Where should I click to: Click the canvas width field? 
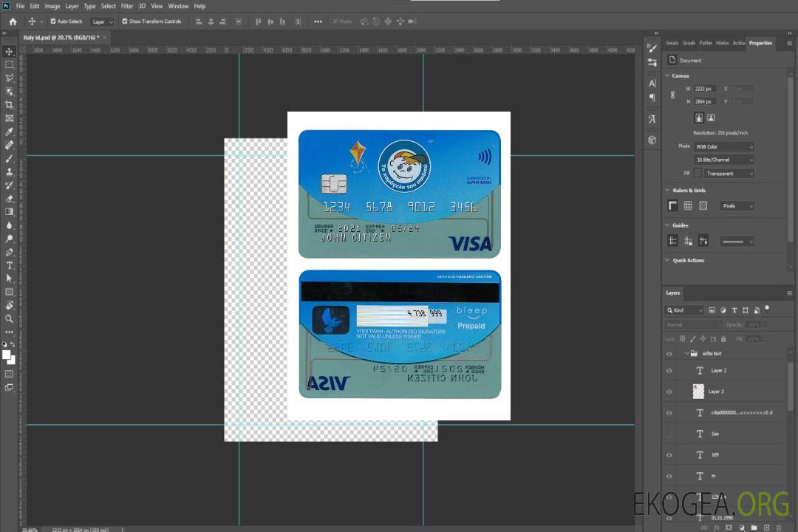[x=706, y=89]
